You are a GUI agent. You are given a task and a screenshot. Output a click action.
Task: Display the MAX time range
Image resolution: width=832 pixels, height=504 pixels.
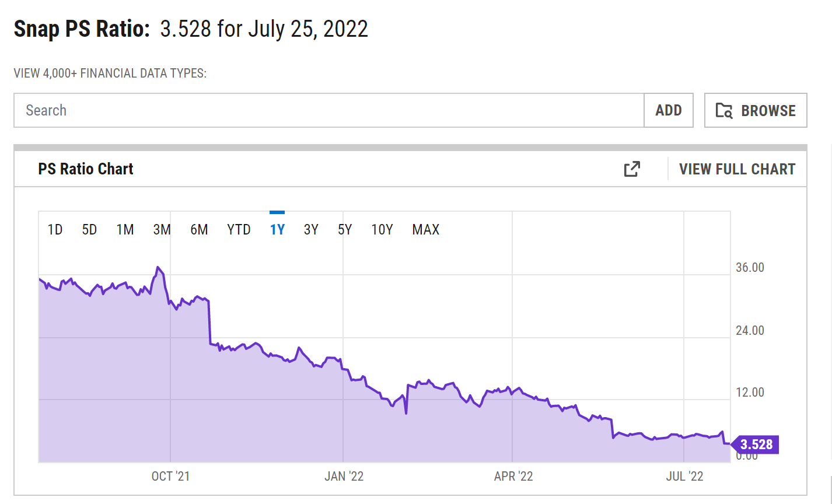(425, 230)
